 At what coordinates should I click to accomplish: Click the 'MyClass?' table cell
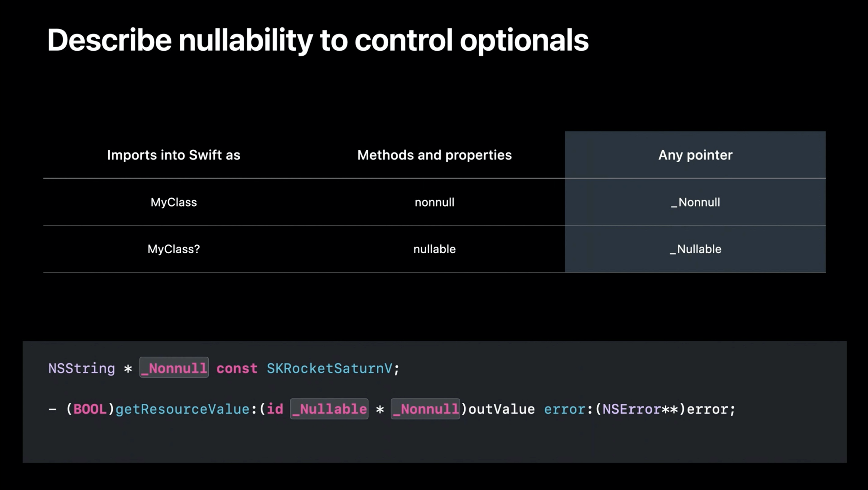174,249
